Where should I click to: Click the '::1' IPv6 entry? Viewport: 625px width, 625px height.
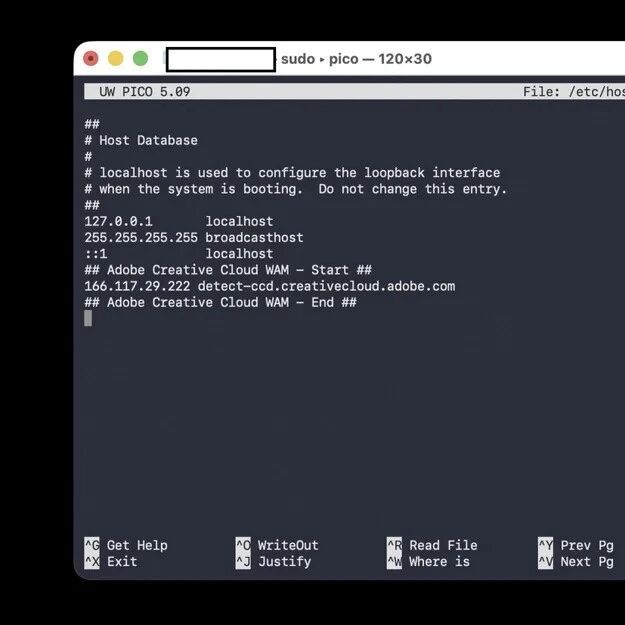point(96,254)
